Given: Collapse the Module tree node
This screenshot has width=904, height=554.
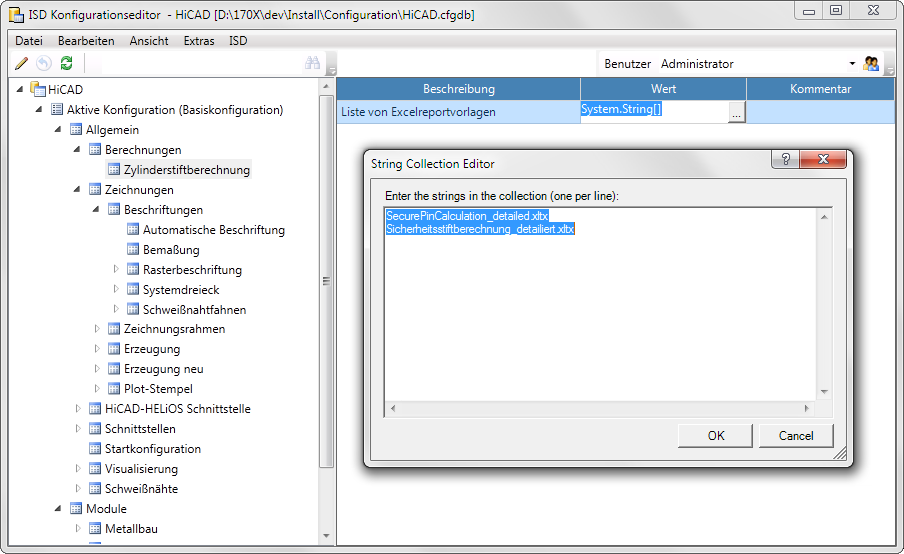Looking at the screenshot, I should coord(58,508).
